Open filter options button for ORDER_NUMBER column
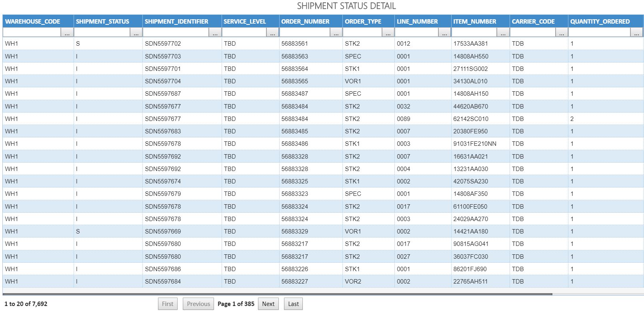The width and height of the screenshot is (644, 320). 336,33
